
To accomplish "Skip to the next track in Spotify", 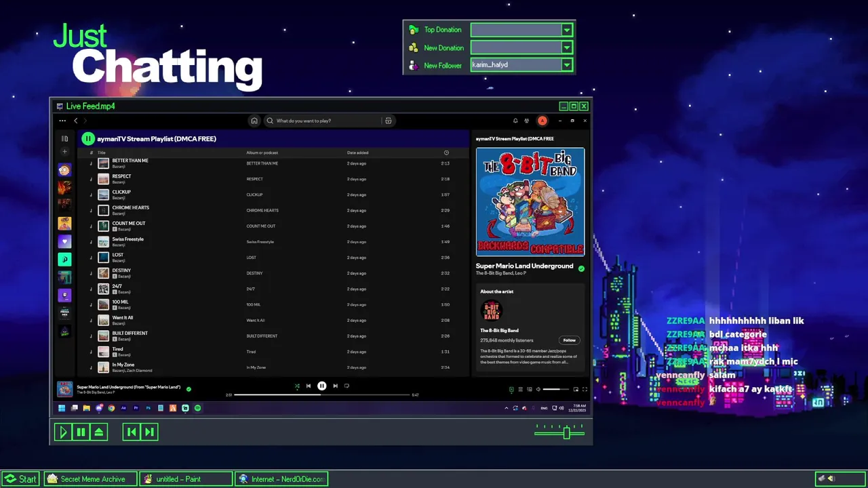I will pos(335,386).
